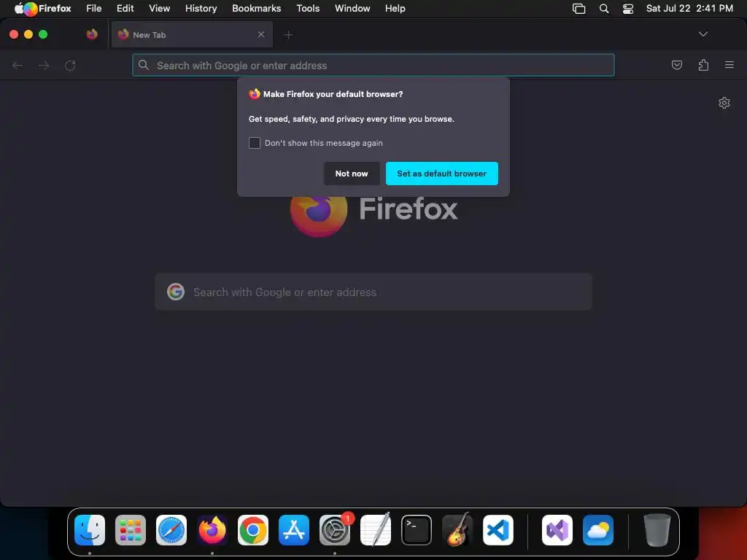Open the History menu
Viewport: 747px width, 560px height.
tap(201, 8)
